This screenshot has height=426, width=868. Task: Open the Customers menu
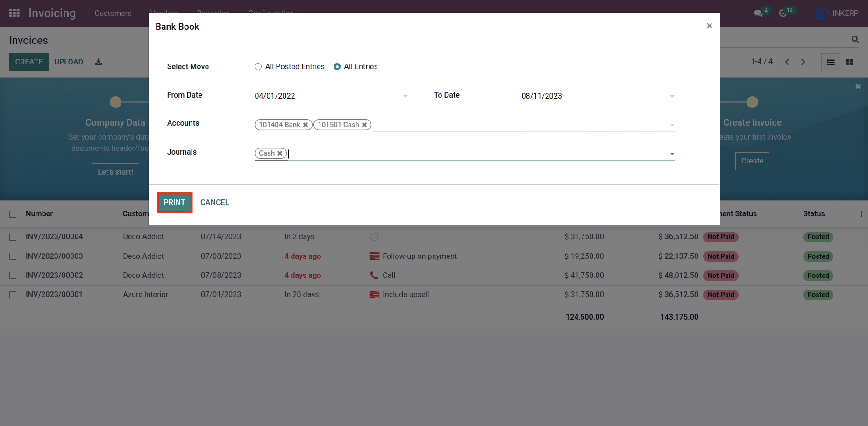[x=113, y=13]
